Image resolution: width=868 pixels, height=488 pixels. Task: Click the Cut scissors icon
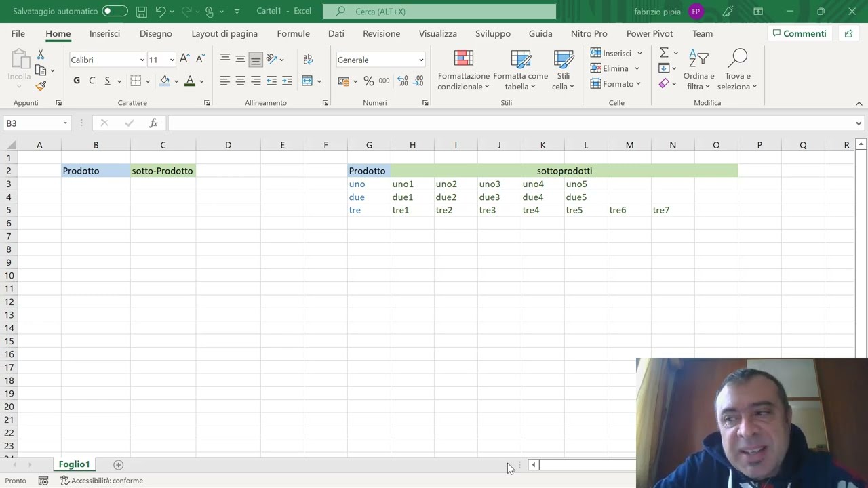click(41, 55)
